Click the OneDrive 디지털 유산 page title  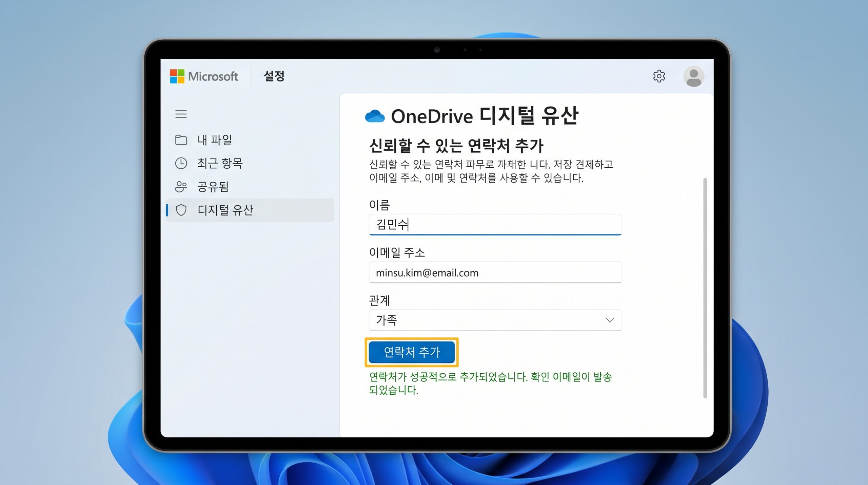[x=485, y=116]
